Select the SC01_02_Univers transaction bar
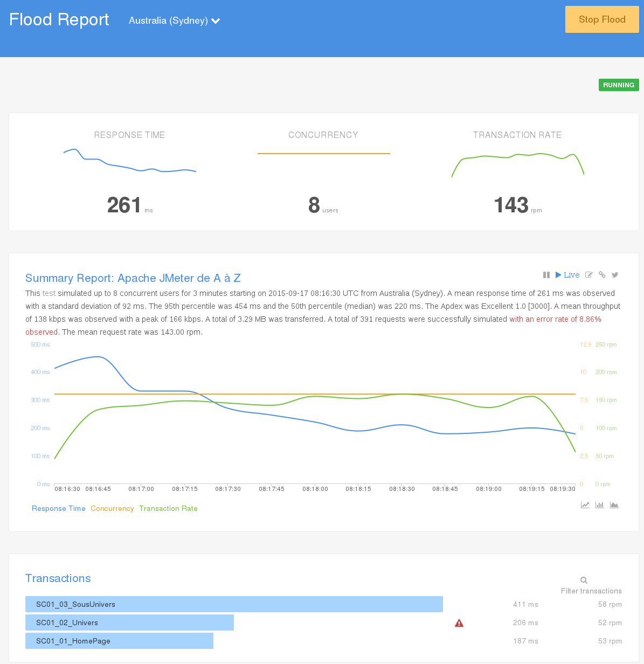Viewport: 644px width, 664px height. coord(129,622)
